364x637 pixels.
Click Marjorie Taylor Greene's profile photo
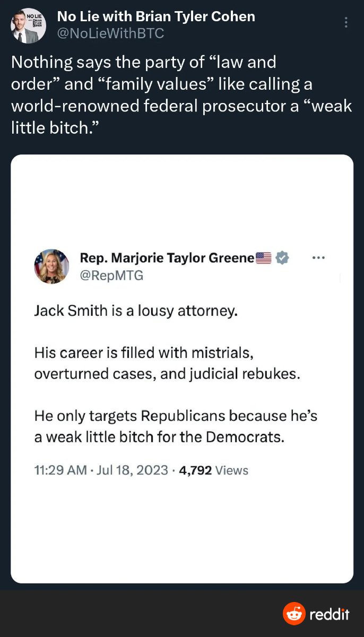51,266
